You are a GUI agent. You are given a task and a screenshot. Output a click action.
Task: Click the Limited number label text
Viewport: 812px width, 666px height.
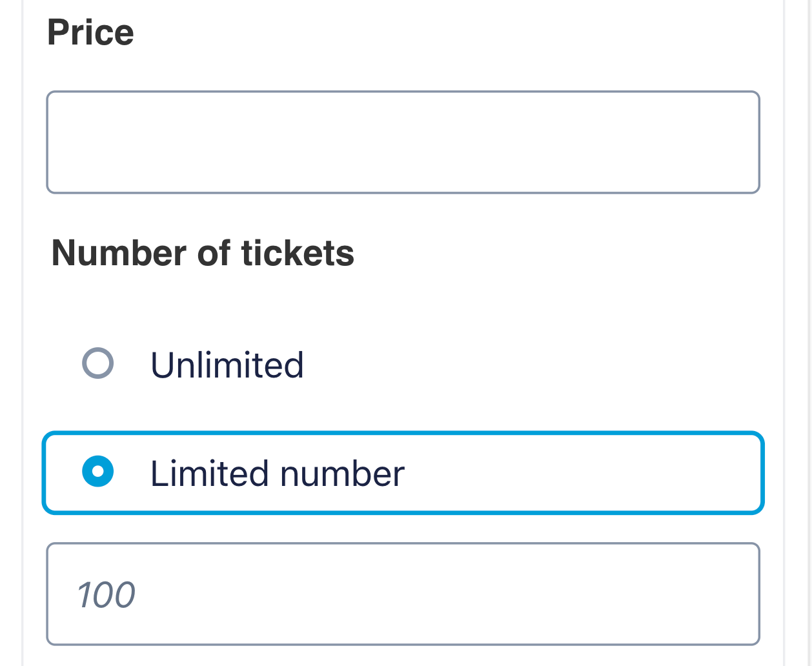(277, 473)
